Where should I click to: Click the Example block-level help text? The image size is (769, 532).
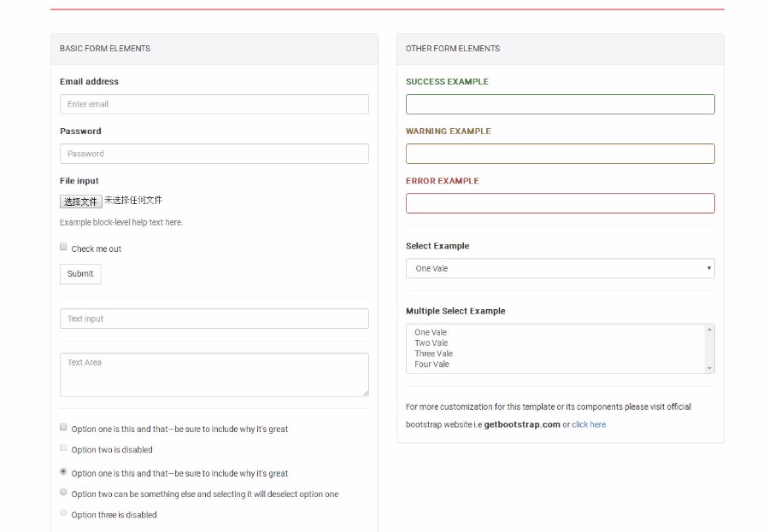121,223
